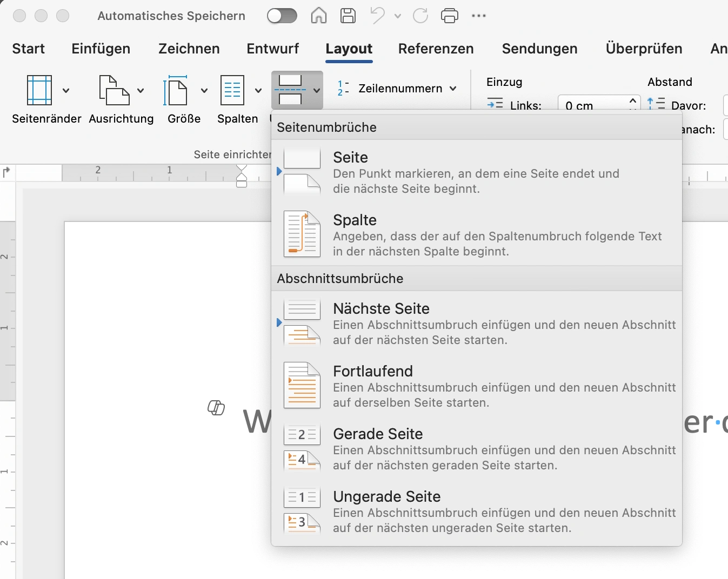
Task: Choose Ungerade Seite section break
Action: click(476, 511)
